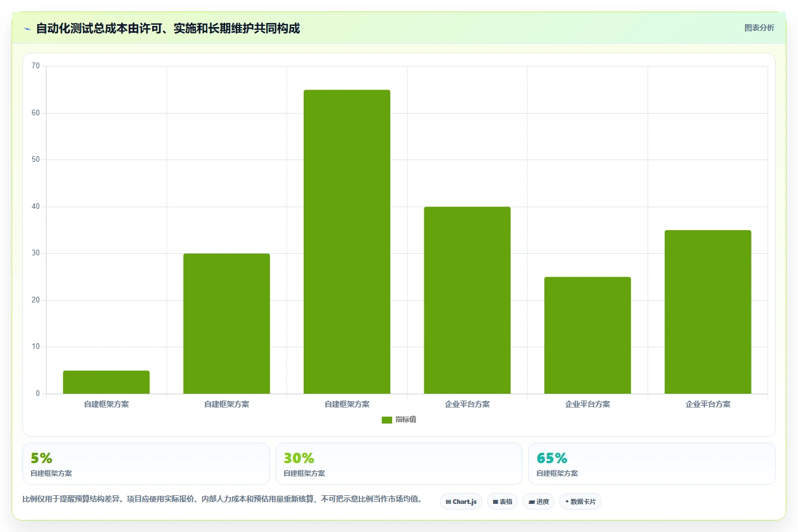Select the 进度 chip

(x=539, y=502)
